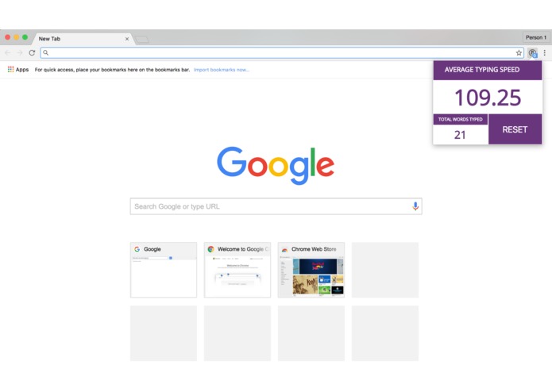
Task: Click the yellow minimize window button
Action: [16, 37]
